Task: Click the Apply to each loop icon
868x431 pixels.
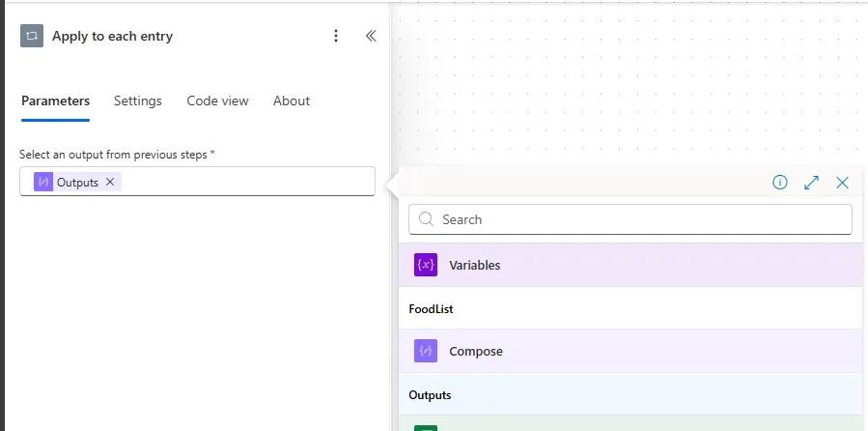Action: (x=32, y=36)
